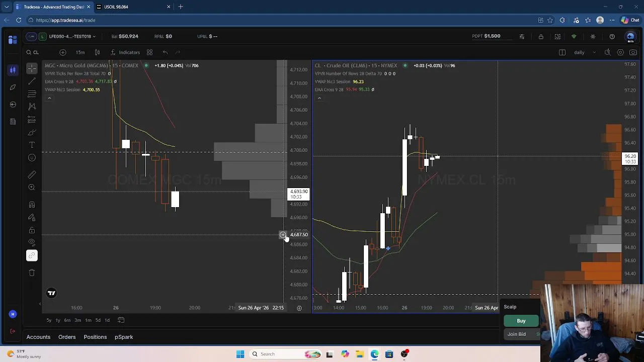Open the Windows Start menu
The width and height of the screenshot is (644, 362).
tap(240, 354)
